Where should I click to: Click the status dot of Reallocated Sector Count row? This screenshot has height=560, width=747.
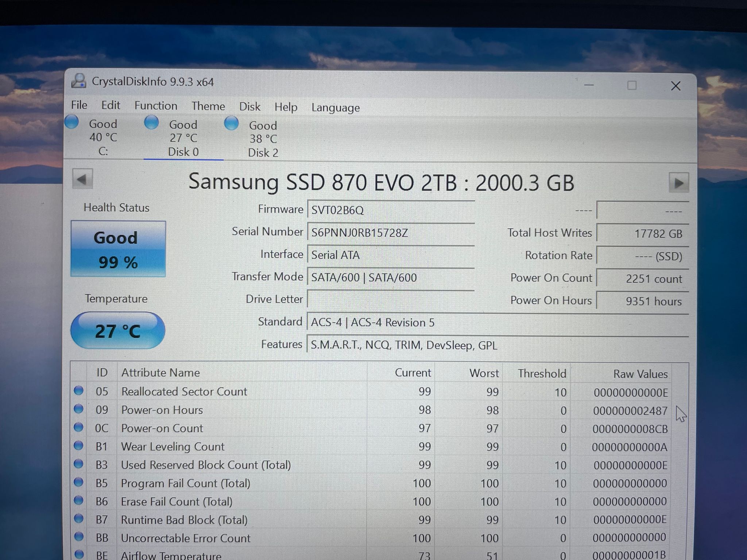pyautogui.click(x=78, y=391)
